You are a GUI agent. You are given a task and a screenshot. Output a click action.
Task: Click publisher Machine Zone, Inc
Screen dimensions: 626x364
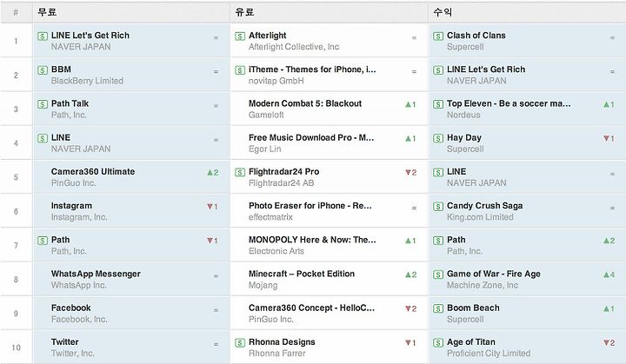[x=483, y=285]
